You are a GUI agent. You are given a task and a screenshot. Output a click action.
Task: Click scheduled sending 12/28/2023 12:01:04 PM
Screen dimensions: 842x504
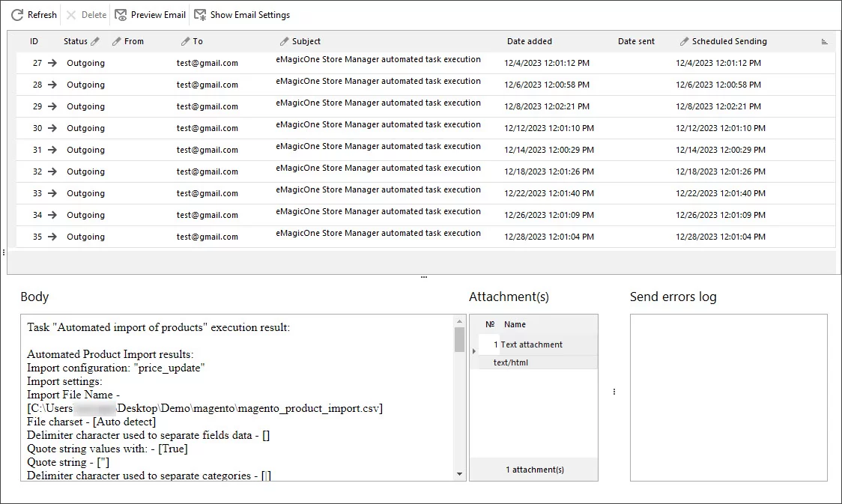[x=720, y=237]
